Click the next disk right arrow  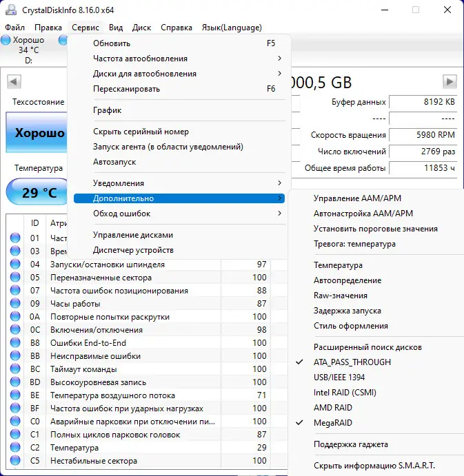[x=450, y=81]
